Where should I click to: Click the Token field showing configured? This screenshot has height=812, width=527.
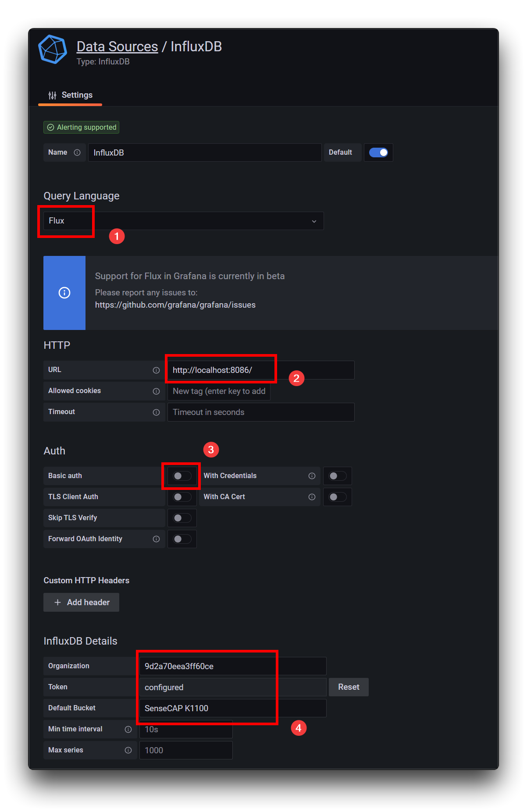coord(233,687)
